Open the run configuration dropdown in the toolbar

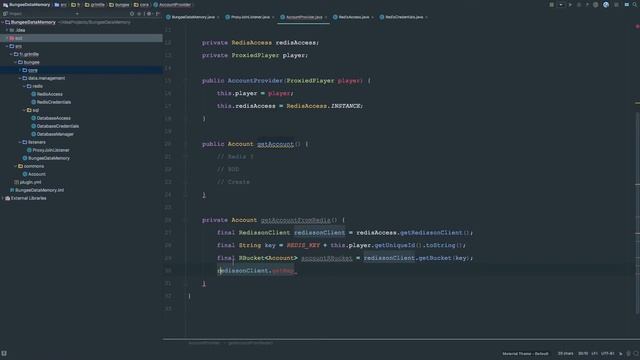560,4
